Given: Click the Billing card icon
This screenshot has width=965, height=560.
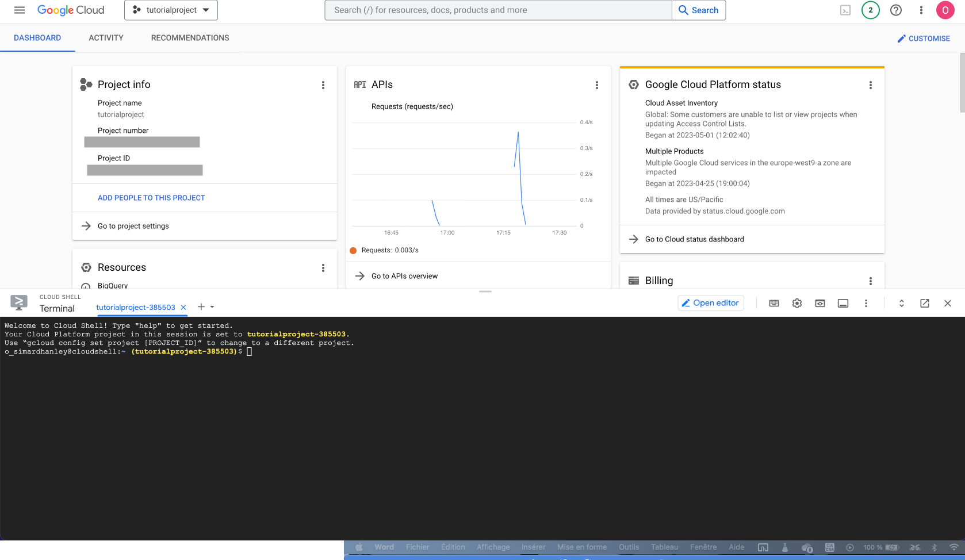Looking at the screenshot, I should pyautogui.click(x=634, y=281).
